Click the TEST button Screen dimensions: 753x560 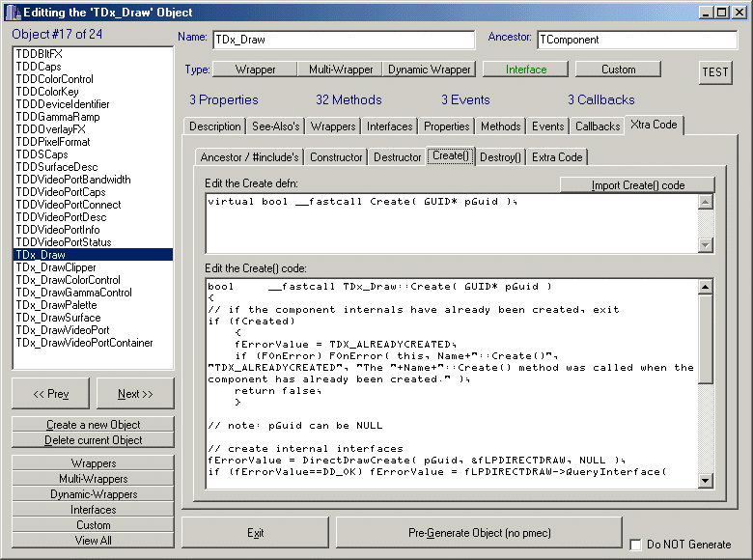click(715, 72)
